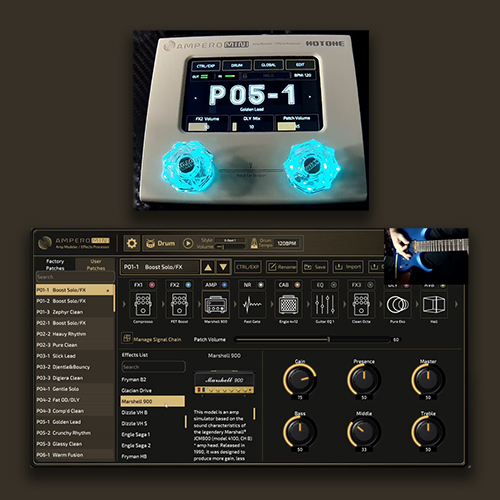Toggle FX2 module on/off indicator
Image resolution: width=500 pixels, height=500 pixels.
click(188, 285)
